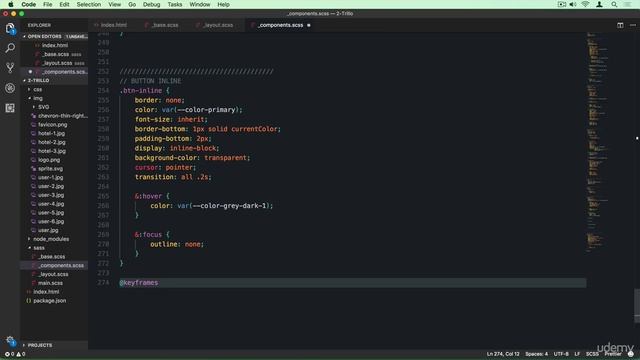The width and height of the screenshot is (640, 360).
Task: Split the editor with split icon
Action: (x=620, y=25)
